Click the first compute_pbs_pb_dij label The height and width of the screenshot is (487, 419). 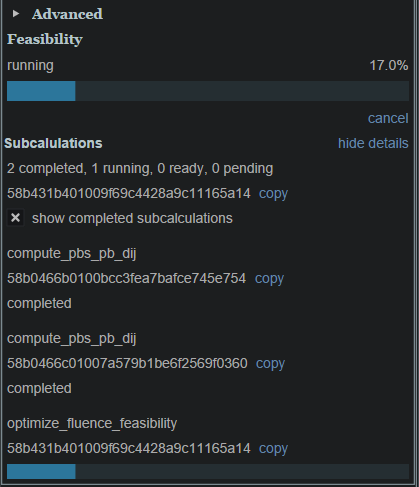point(72,254)
